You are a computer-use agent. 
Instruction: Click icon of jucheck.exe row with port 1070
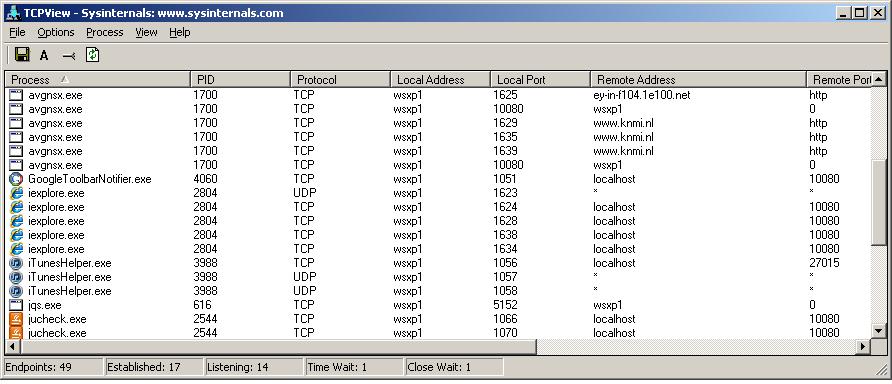(x=16, y=333)
